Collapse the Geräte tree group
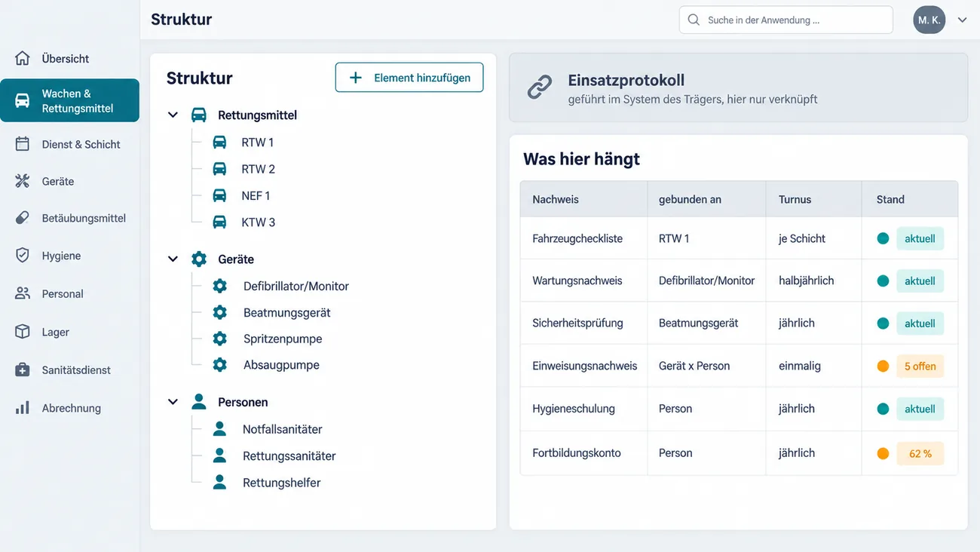 tap(173, 259)
